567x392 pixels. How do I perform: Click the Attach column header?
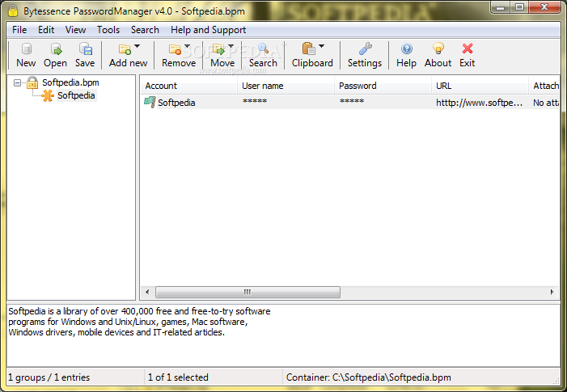[x=544, y=86]
